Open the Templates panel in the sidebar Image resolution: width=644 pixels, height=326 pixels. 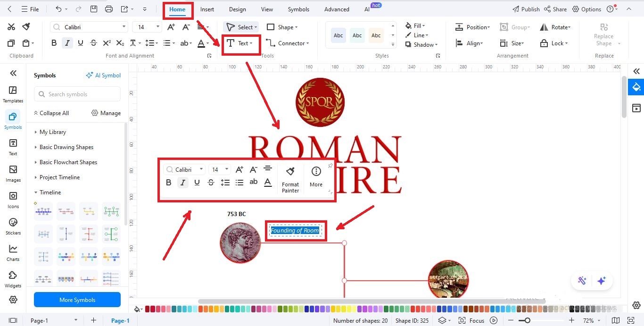(x=13, y=93)
